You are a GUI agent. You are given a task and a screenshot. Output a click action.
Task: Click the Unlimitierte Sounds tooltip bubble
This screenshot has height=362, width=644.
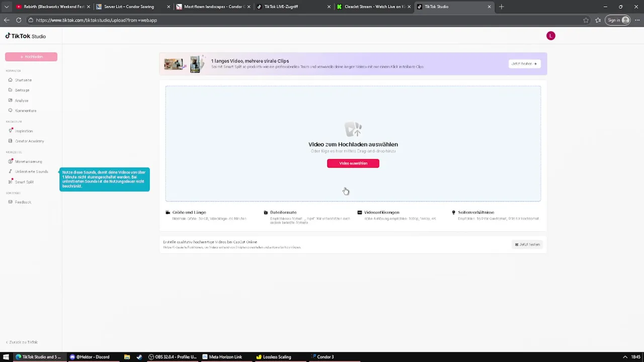tap(105, 179)
